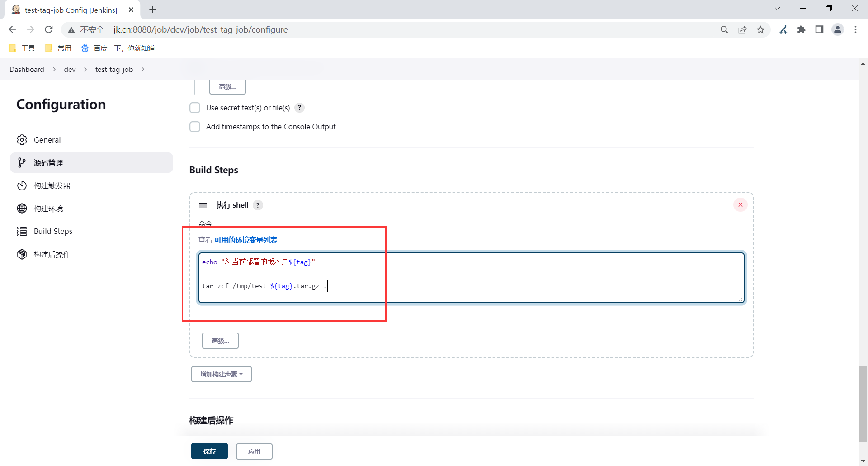This screenshot has width=868, height=466.
Task: Select the test-tag-job Config browser tab
Action: pos(72,10)
